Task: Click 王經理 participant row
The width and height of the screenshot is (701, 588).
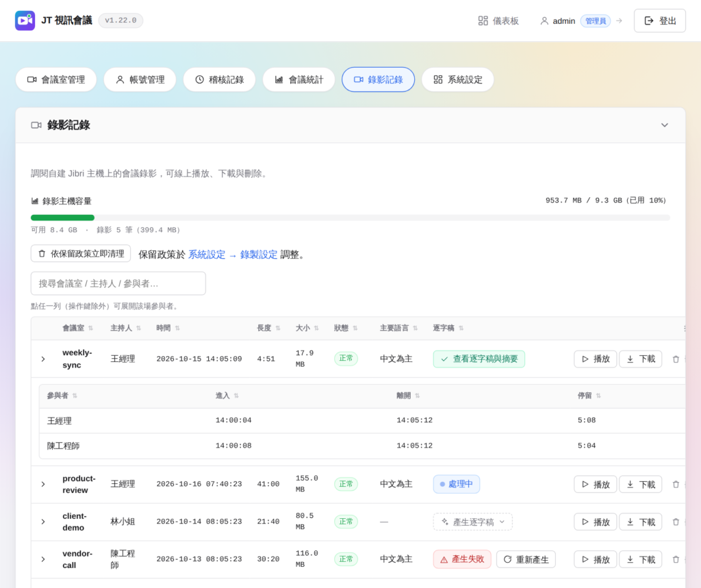Action: (362, 421)
